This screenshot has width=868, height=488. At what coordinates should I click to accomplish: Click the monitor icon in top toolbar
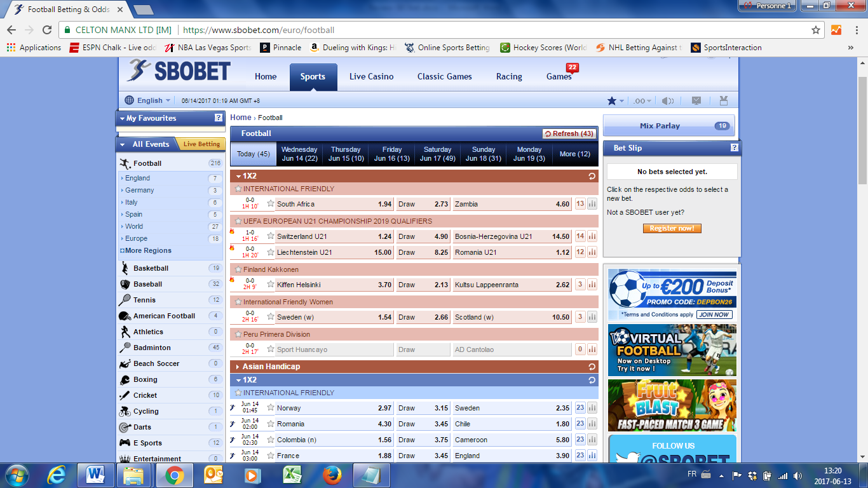[696, 100]
